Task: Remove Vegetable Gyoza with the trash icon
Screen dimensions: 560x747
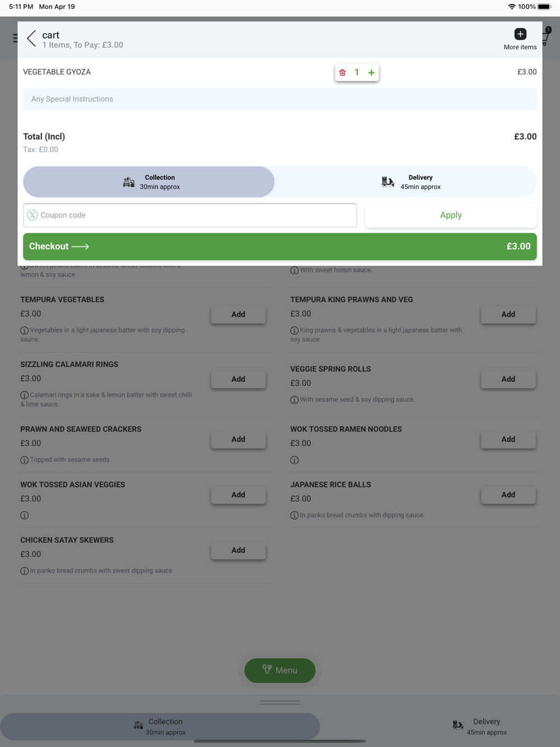Action: [x=343, y=72]
